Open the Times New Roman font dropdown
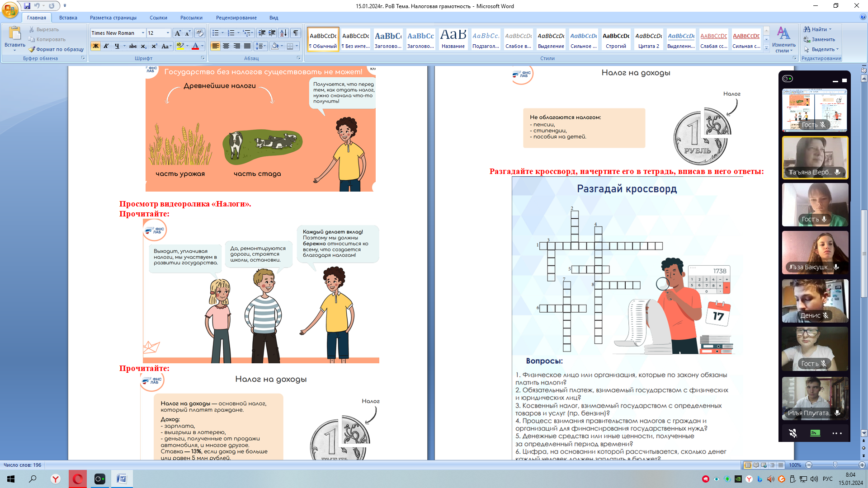Image resolution: width=868 pixels, height=488 pixels. (143, 33)
